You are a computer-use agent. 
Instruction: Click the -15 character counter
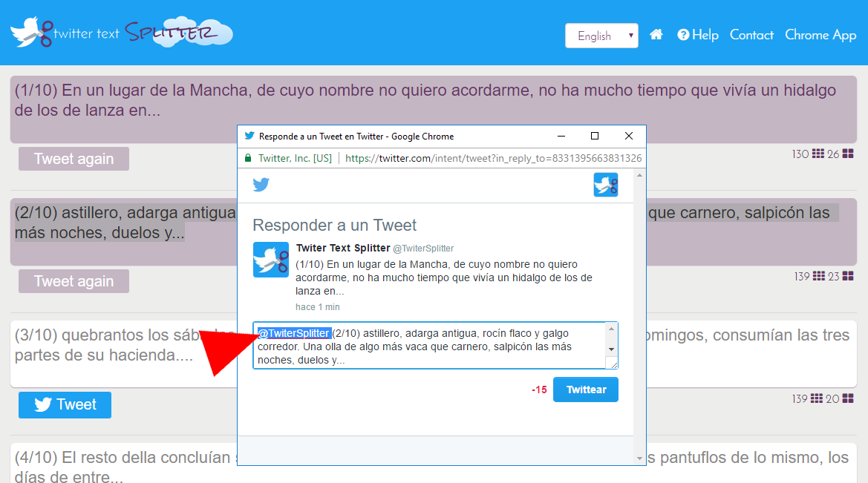point(539,390)
